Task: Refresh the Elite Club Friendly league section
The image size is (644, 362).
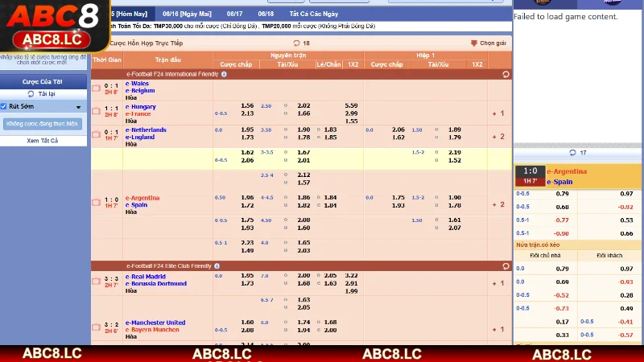Action: tap(506, 266)
